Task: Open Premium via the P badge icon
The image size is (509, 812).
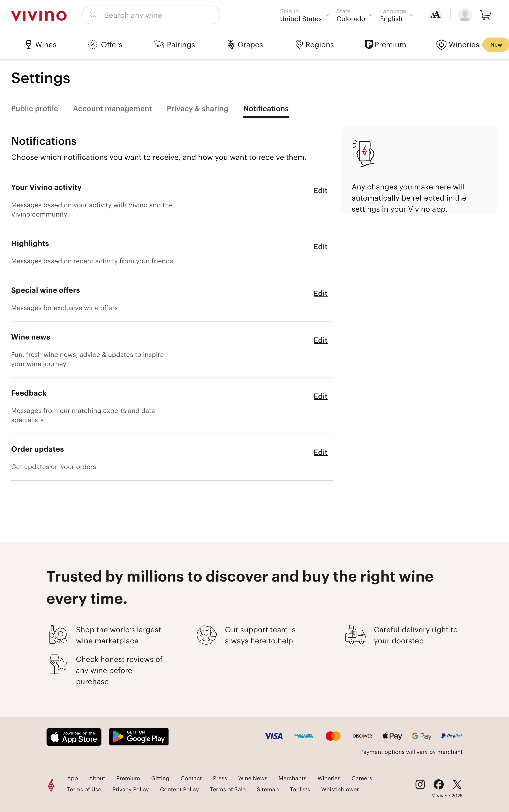Action: [x=369, y=44]
